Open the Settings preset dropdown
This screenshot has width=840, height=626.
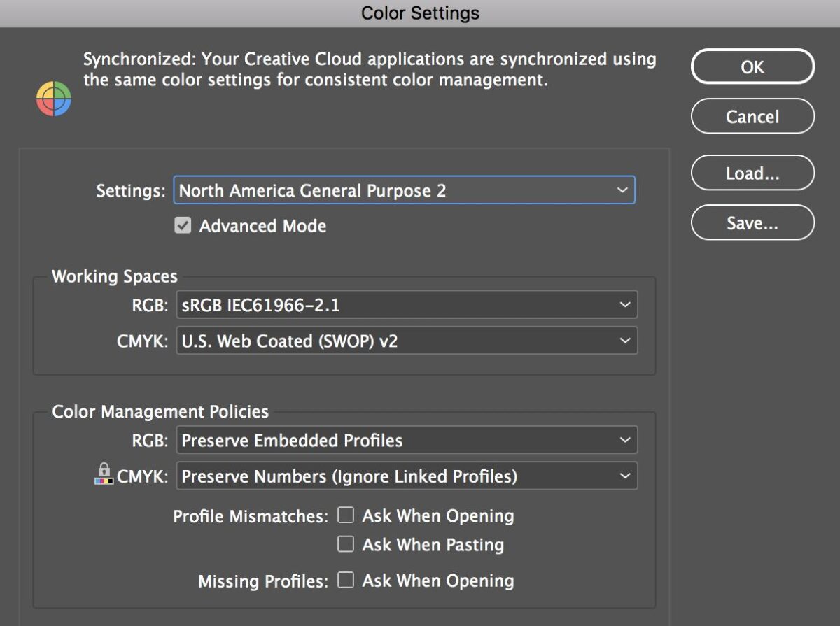click(x=404, y=190)
